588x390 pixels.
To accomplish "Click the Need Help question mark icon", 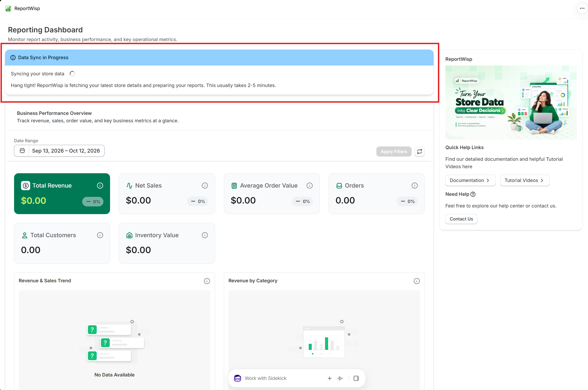I will (x=473, y=194).
